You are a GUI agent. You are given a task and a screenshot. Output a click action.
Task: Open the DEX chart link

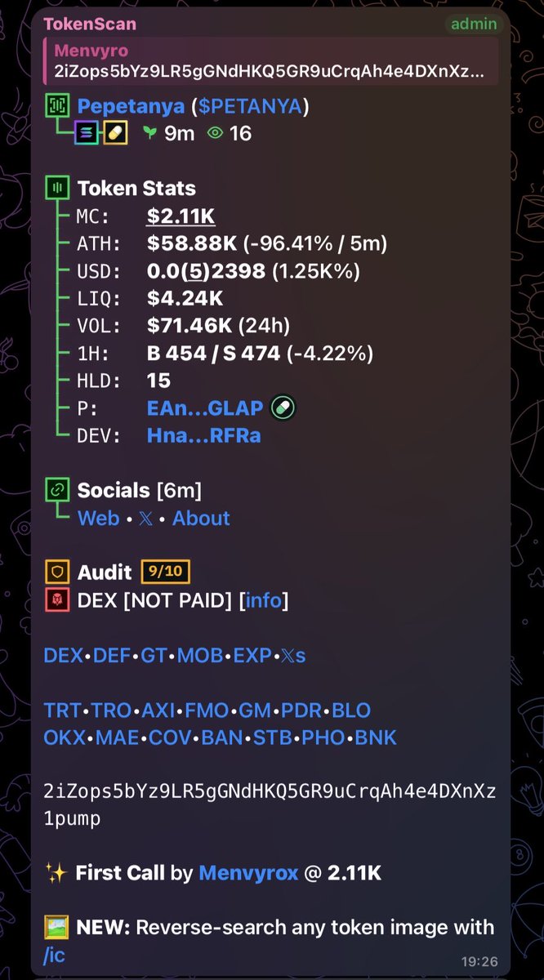pyautogui.click(x=63, y=655)
